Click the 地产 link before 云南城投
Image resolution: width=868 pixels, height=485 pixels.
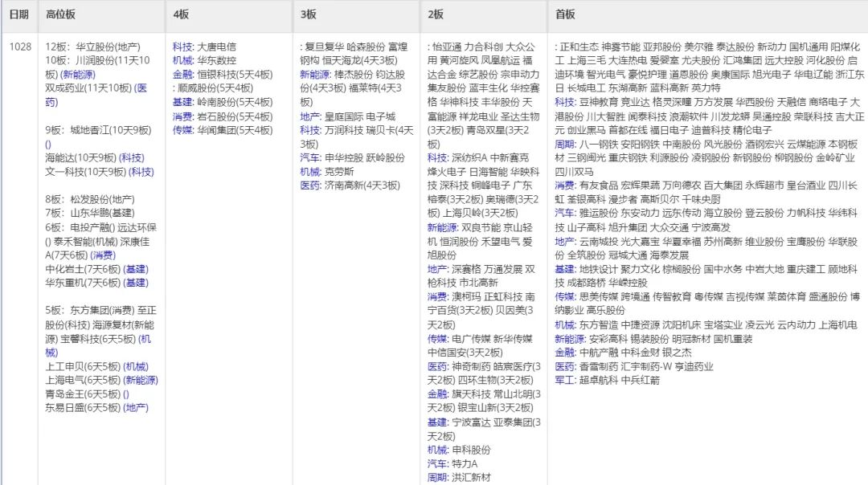point(565,242)
